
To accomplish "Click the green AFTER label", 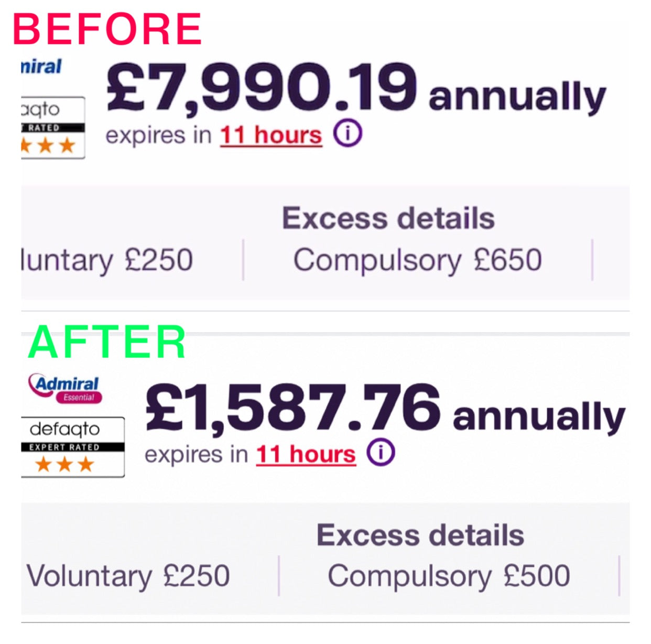I will (107, 342).
